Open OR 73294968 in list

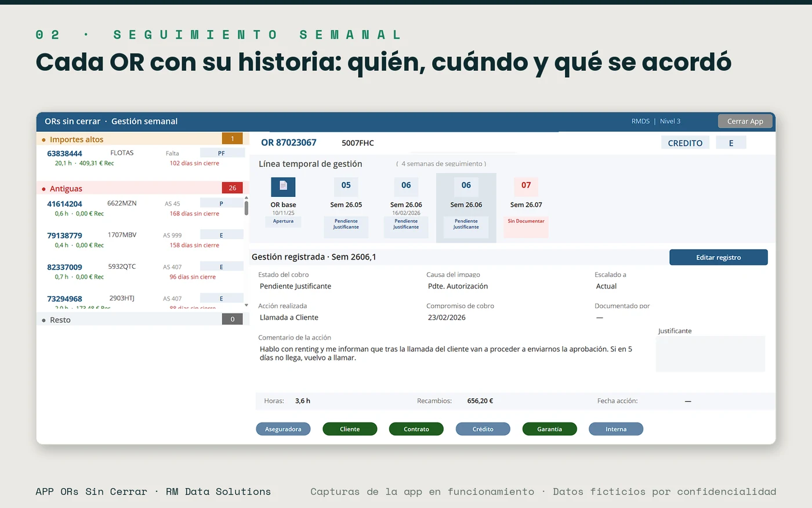(140, 301)
